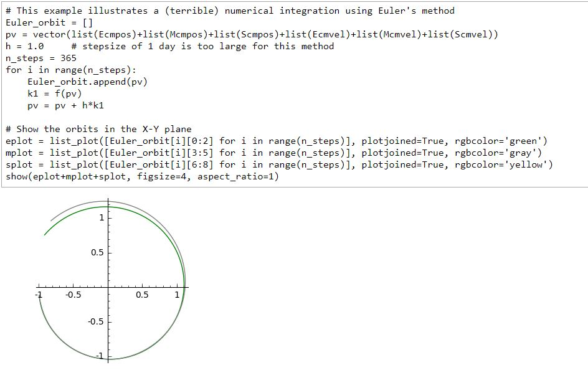Click the comment line about Euler's method

[230, 11]
